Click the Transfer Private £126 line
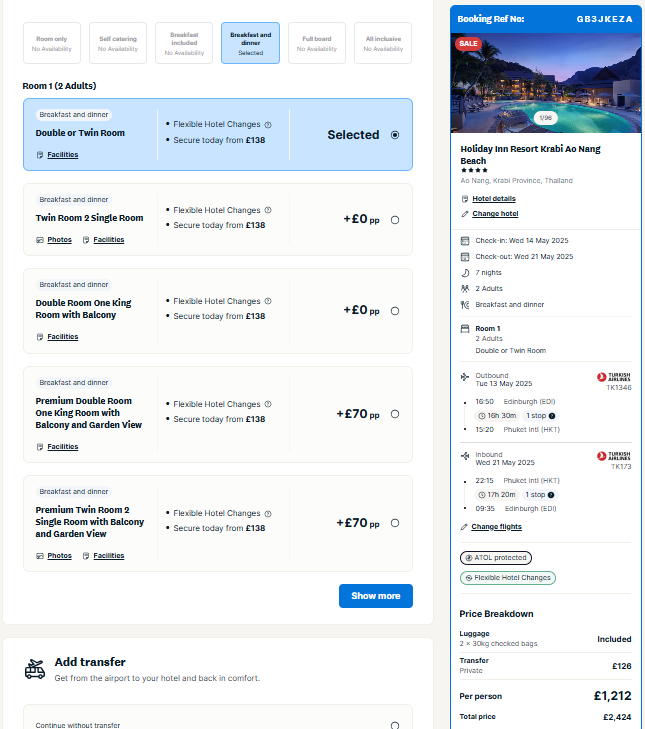 tap(545, 665)
